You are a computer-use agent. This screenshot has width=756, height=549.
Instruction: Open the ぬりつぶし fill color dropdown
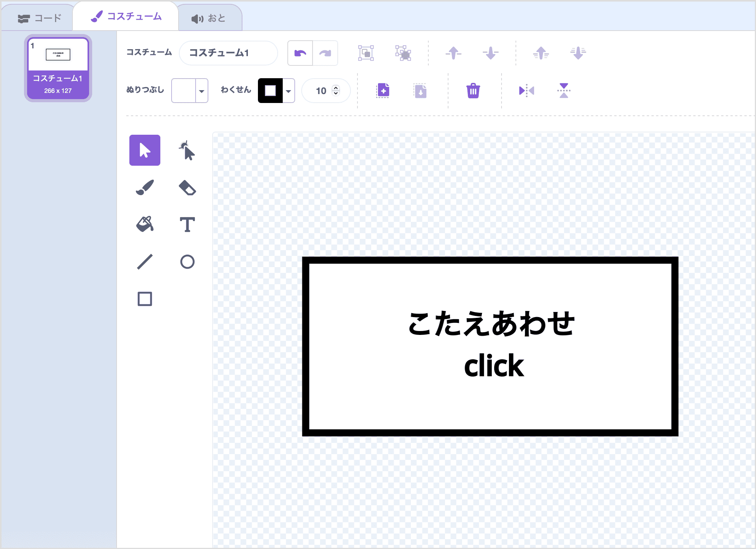(202, 91)
